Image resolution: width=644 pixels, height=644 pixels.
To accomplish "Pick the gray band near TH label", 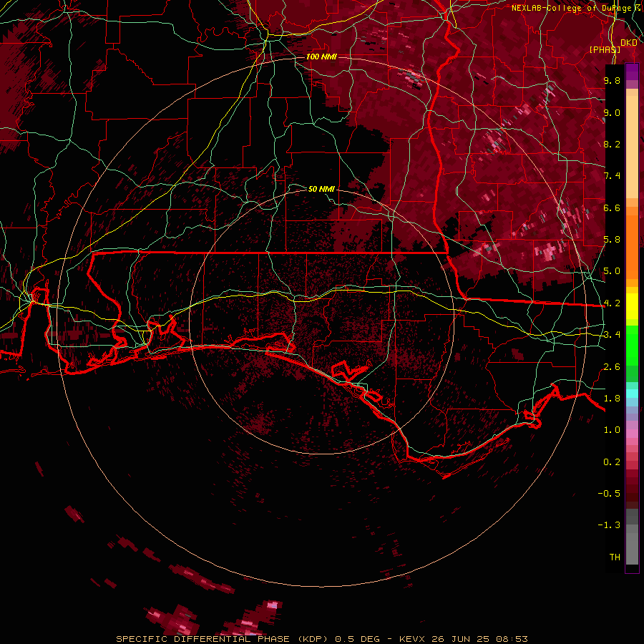I will [x=632, y=549].
